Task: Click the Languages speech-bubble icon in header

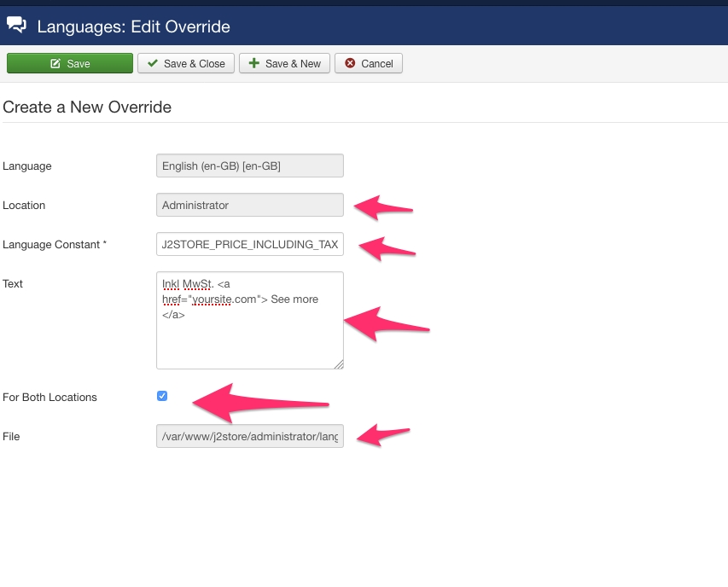Action: [x=16, y=25]
